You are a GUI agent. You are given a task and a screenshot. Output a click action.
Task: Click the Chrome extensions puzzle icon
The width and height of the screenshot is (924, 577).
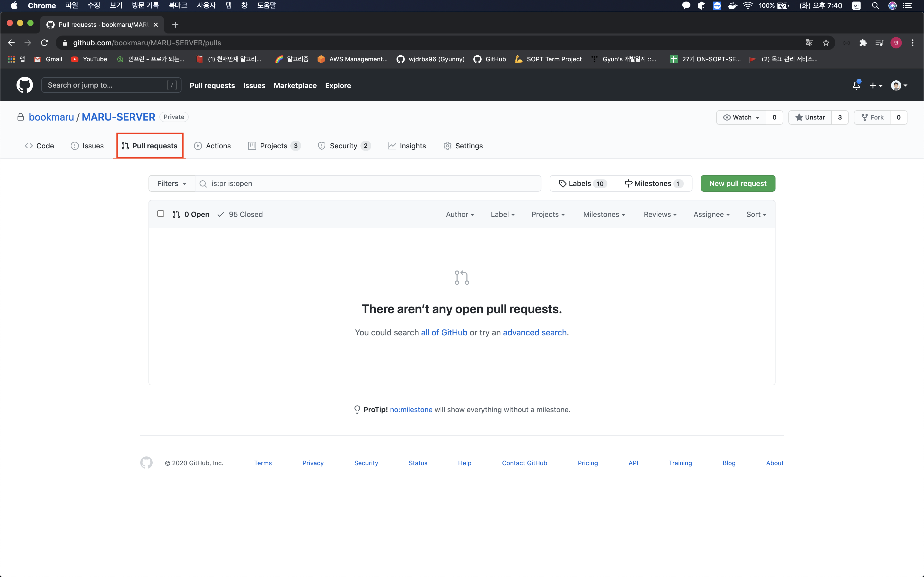click(863, 43)
